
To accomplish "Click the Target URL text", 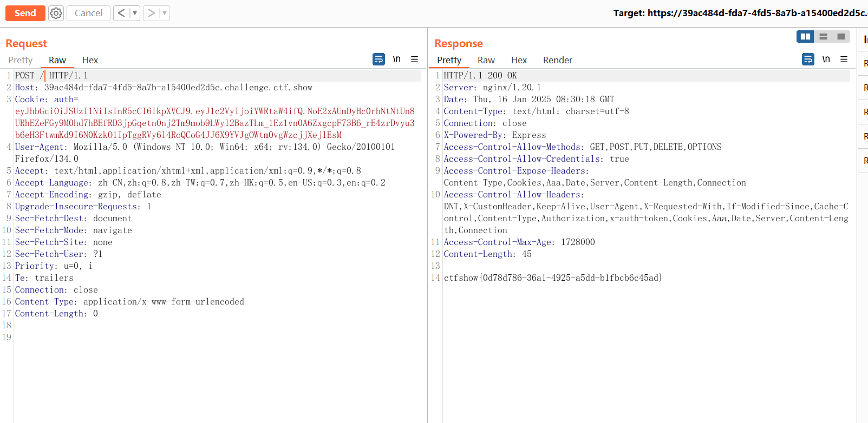I will pos(740,13).
